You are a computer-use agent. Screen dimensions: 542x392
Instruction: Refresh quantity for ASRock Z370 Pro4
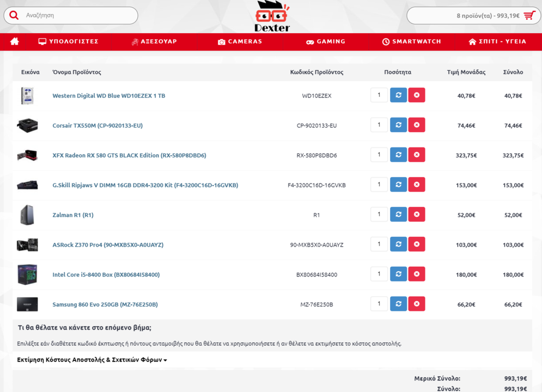tap(399, 244)
